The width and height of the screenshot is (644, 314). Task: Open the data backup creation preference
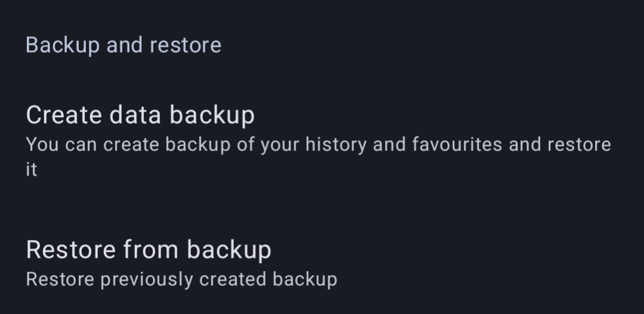click(140, 115)
